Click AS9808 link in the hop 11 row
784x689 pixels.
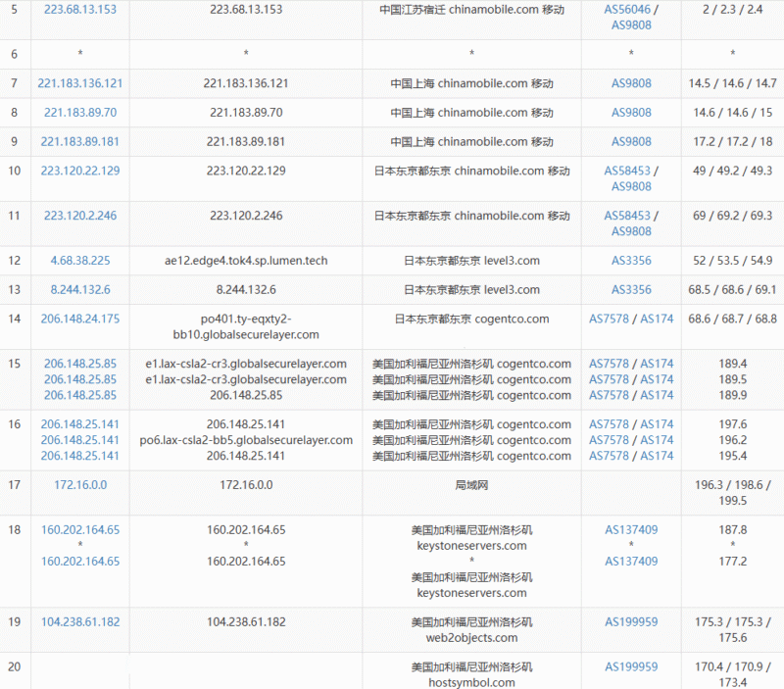[x=631, y=231]
